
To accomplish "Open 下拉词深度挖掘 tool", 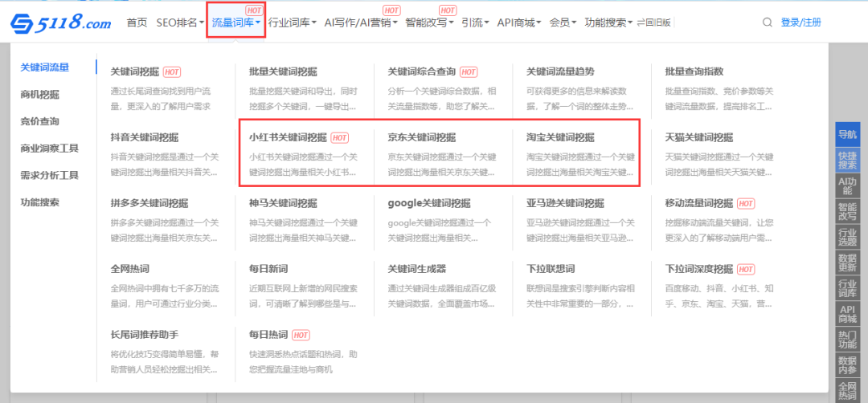I will pyautogui.click(x=698, y=269).
